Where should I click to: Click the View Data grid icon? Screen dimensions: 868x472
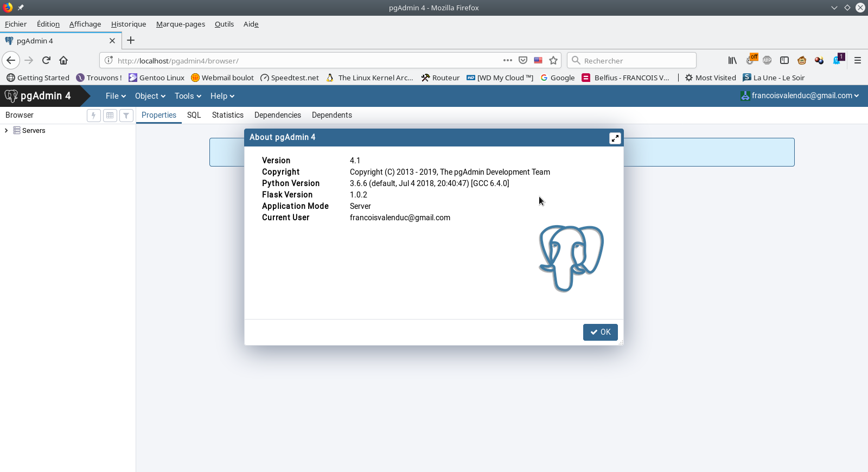click(110, 116)
